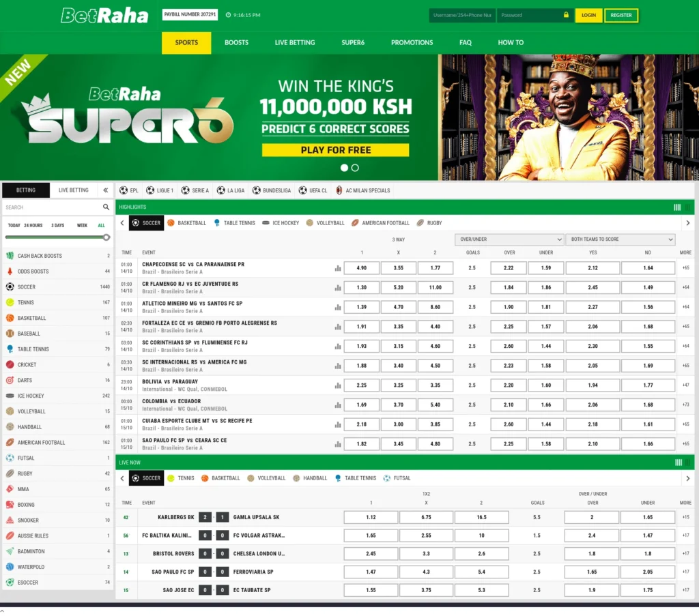Open Boosts main navigation tab
699x616 pixels.
click(x=236, y=43)
